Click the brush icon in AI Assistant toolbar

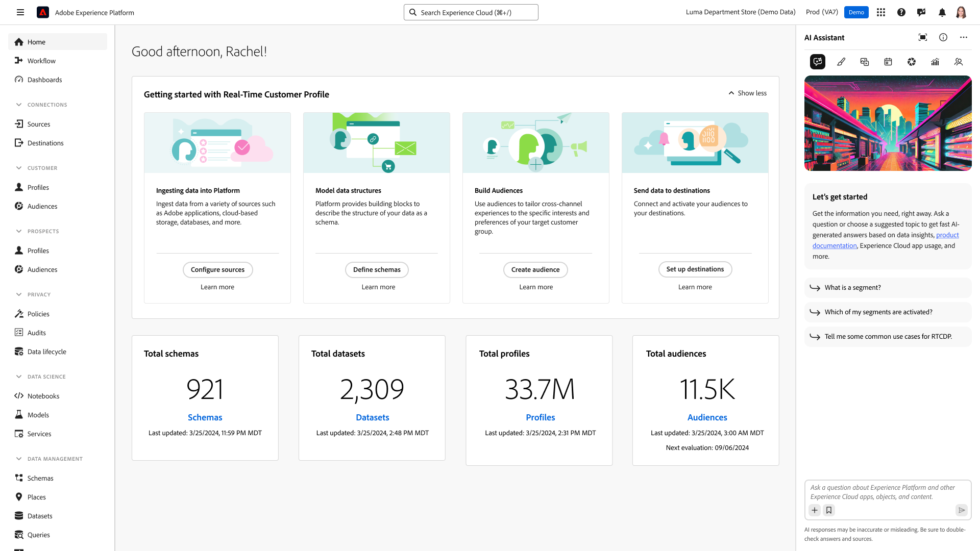tap(841, 62)
